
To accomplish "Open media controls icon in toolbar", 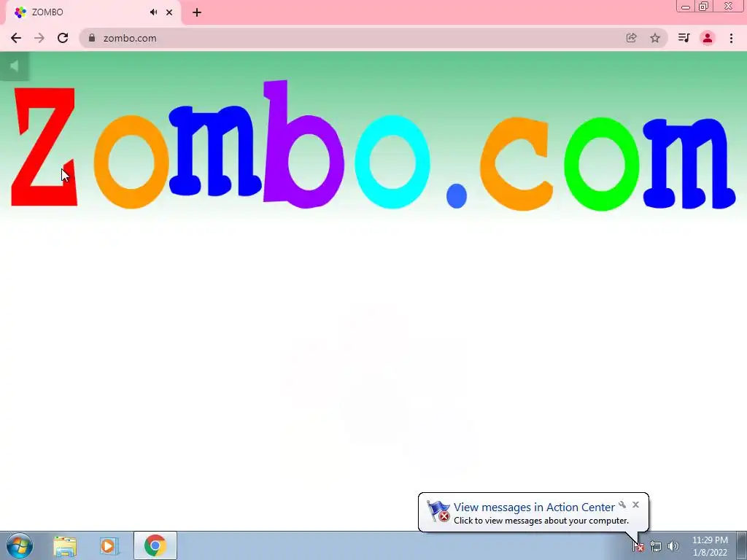I will [684, 38].
